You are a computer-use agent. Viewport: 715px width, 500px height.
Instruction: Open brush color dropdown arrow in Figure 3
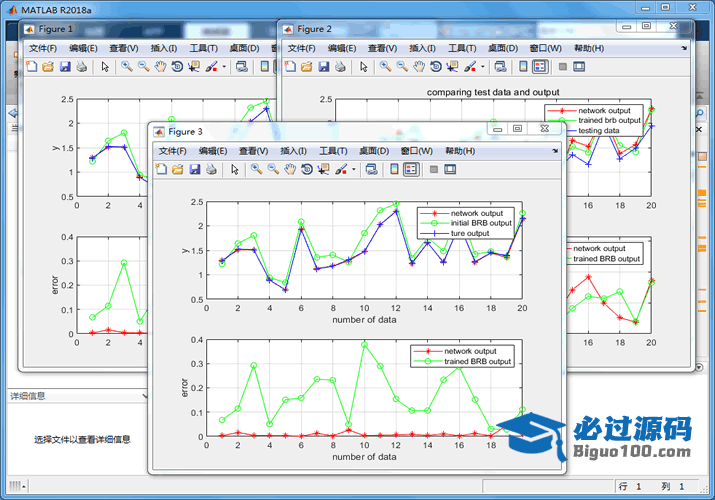(353, 170)
